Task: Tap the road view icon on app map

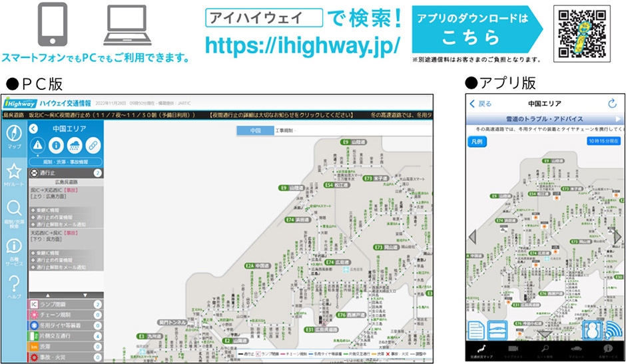Action: (497, 331)
